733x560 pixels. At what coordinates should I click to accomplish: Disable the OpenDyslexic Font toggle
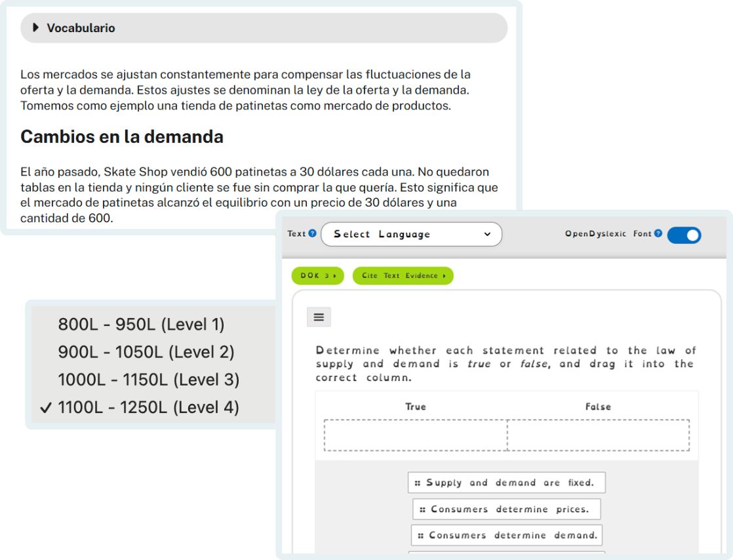pyautogui.click(x=684, y=235)
